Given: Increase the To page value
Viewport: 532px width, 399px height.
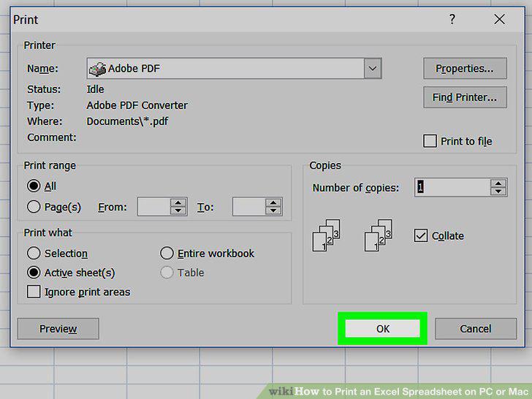Looking at the screenshot, I should click(x=273, y=202).
